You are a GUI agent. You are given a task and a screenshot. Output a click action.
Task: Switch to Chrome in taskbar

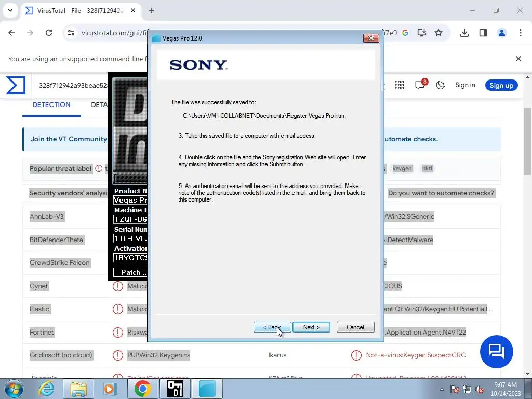pyautogui.click(x=142, y=389)
